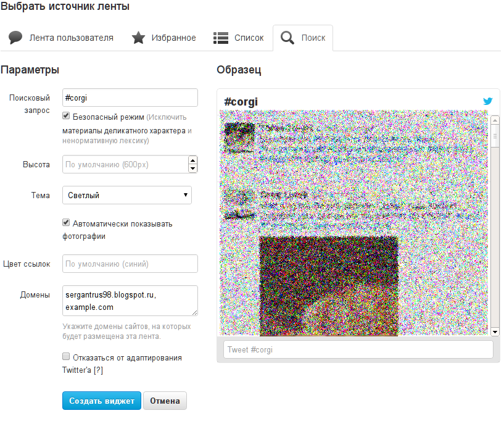The image size is (504, 421).
Task: Open the Лента пользователя tab
Action: point(61,38)
